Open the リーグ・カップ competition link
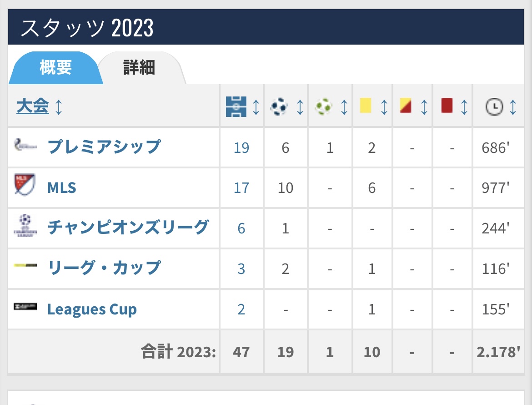Image resolution: width=532 pixels, height=405 pixels. tap(104, 267)
